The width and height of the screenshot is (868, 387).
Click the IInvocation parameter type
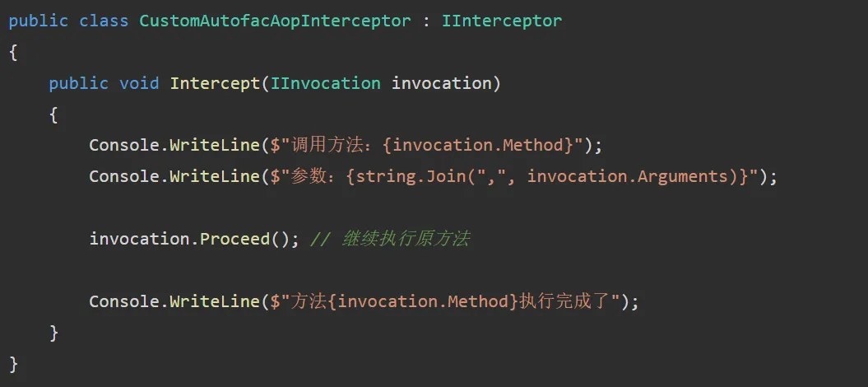click(x=326, y=84)
